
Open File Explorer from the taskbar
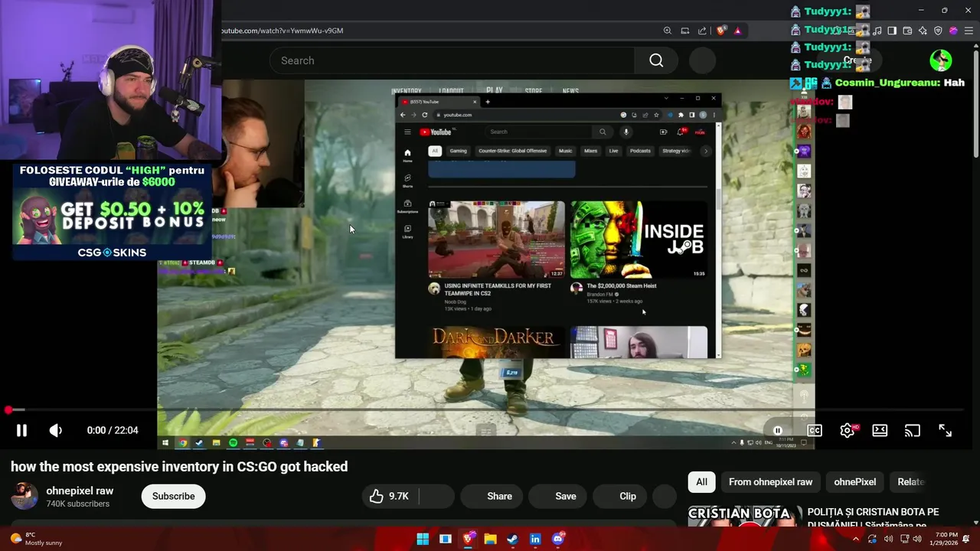tap(490, 539)
